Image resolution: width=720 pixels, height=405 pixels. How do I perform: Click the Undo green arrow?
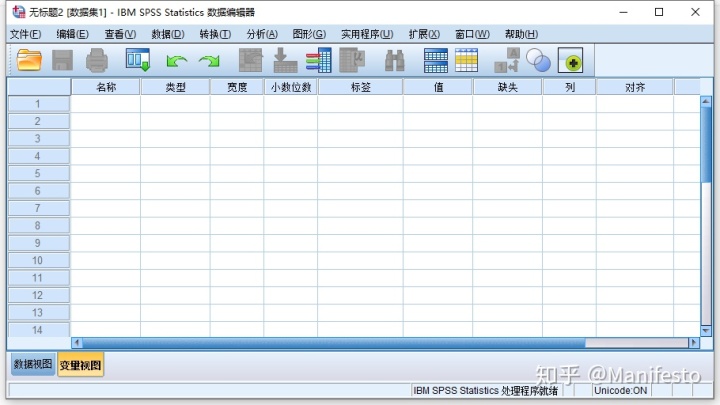click(177, 61)
